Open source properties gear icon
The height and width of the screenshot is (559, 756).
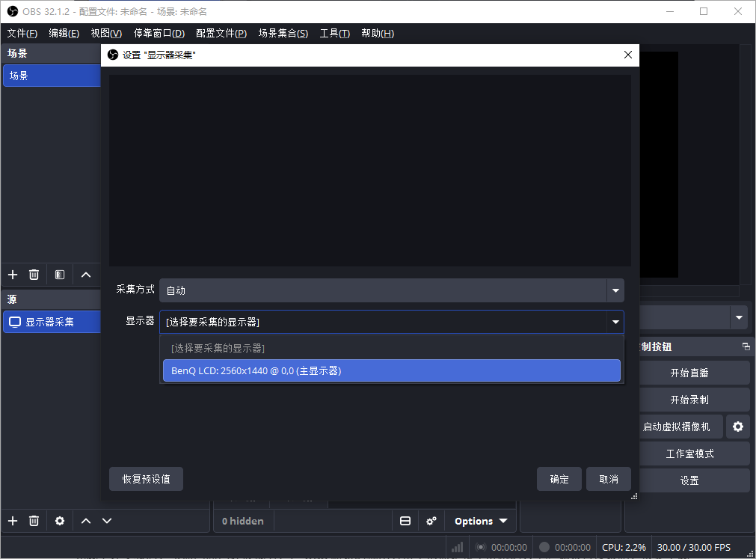(60, 521)
